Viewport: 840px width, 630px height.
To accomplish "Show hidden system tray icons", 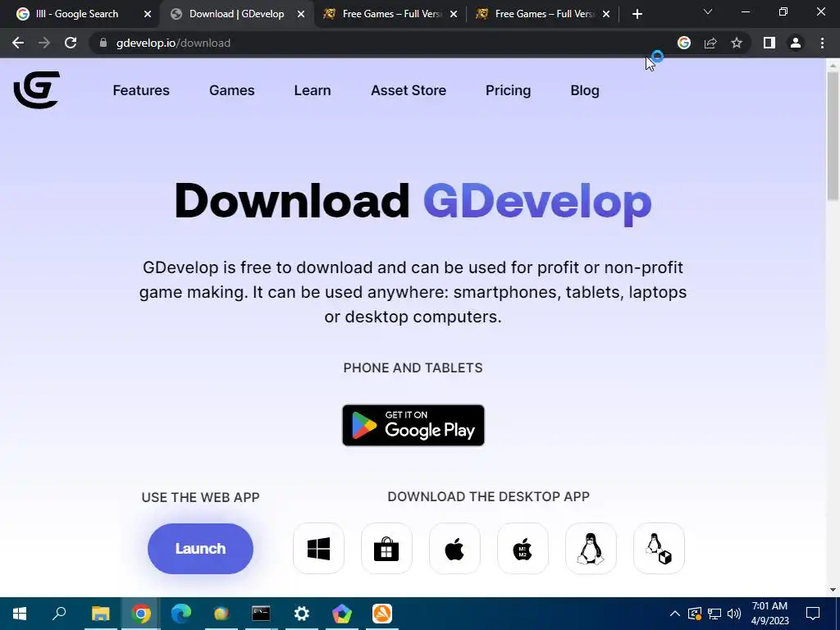I will (x=675, y=614).
